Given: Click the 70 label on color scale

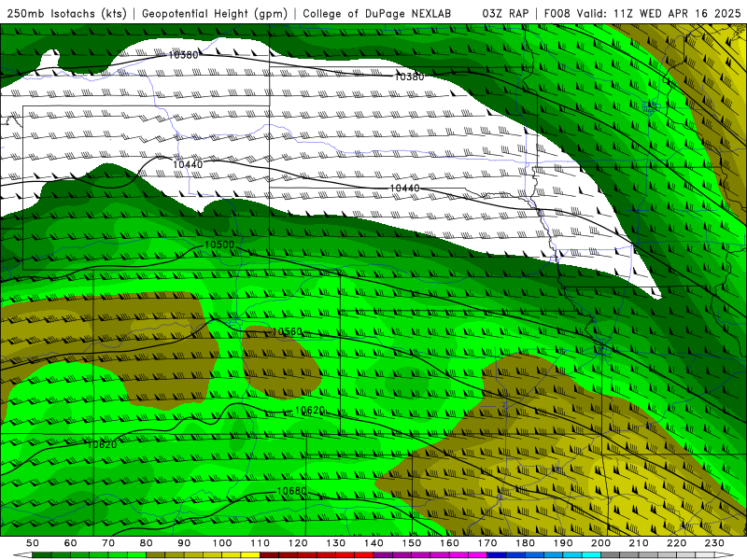Looking at the screenshot, I should click(108, 543).
